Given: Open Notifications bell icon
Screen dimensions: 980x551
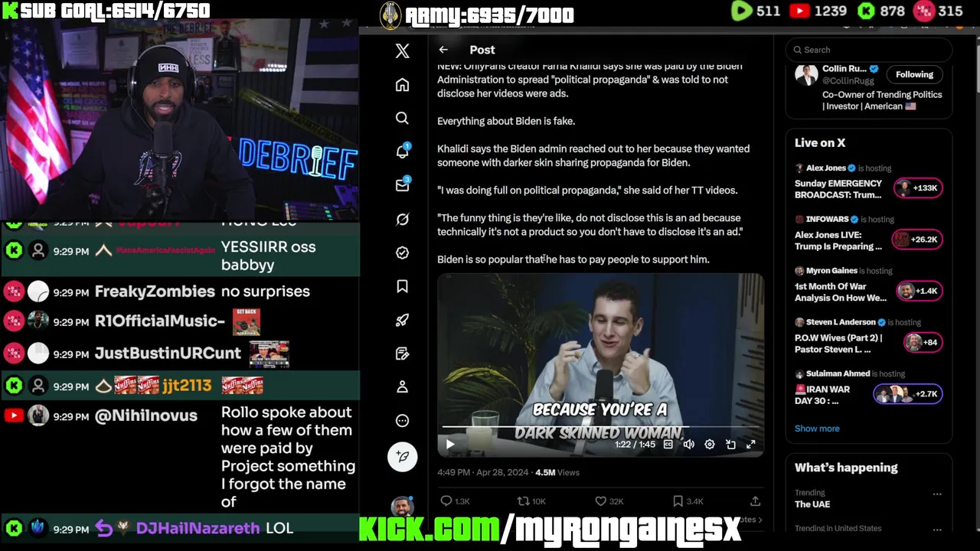Looking at the screenshot, I should (402, 152).
